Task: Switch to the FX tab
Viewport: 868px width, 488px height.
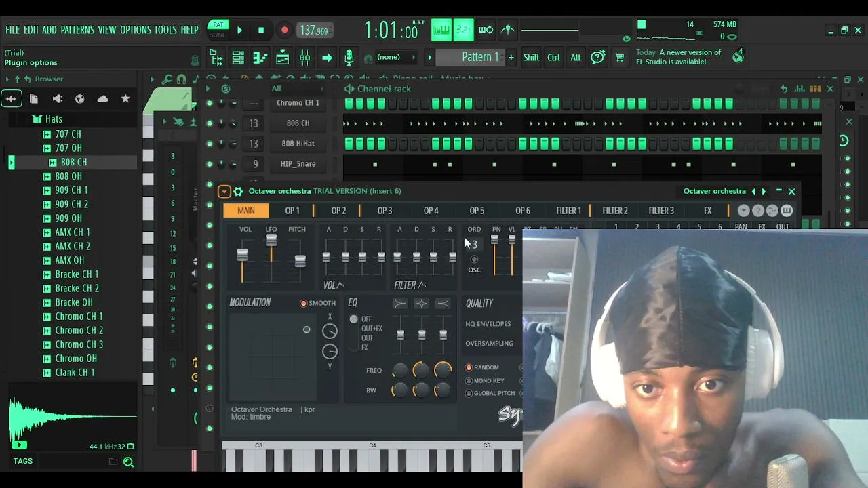Action: [707, 211]
